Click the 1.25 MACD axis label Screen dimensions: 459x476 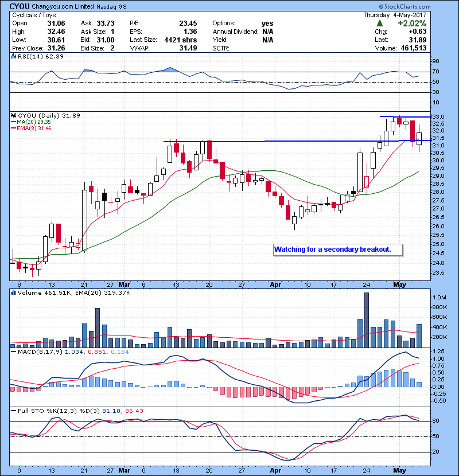(439, 351)
